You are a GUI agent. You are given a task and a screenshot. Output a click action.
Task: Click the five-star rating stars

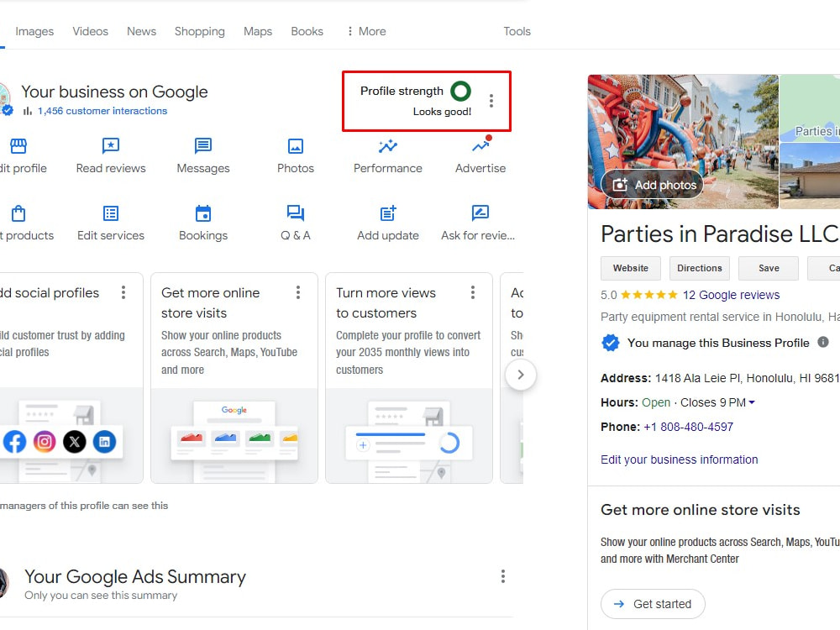[x=648, y=295]
